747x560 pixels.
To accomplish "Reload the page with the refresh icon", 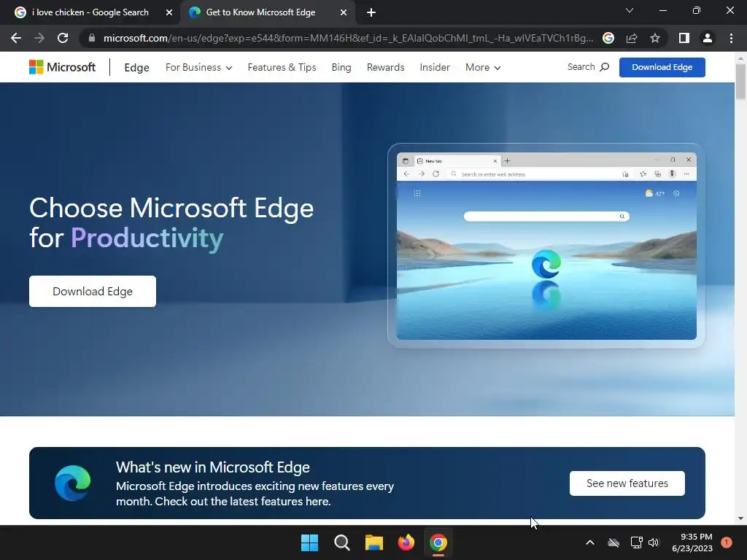I will tap(63, 38).
